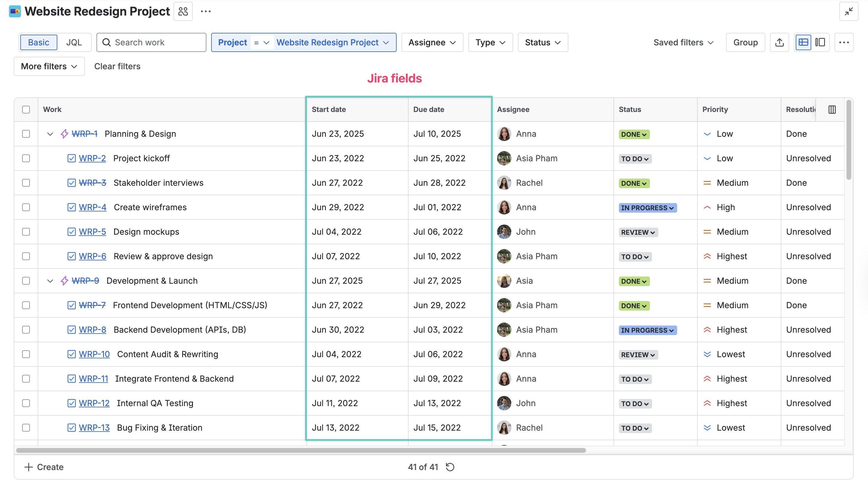Collapse the Planning & Design epic
This screenshot has height=485, width=868.
click(x=50, y=134)
